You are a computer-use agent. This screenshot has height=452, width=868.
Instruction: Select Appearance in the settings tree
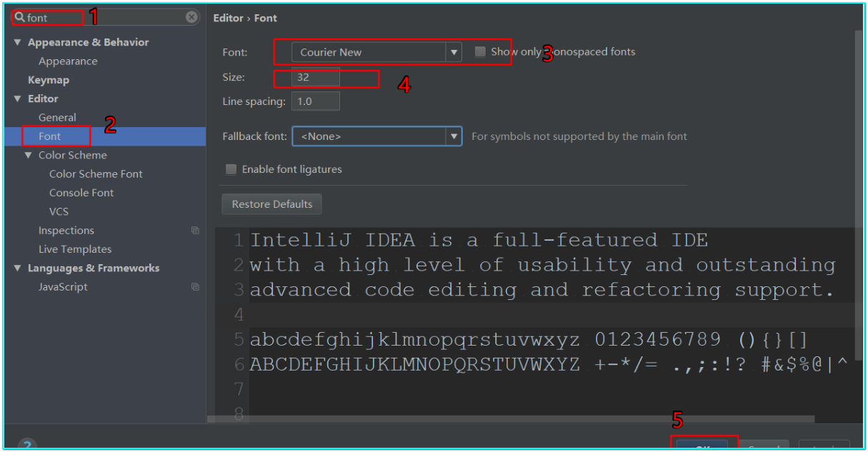[68, 61]
